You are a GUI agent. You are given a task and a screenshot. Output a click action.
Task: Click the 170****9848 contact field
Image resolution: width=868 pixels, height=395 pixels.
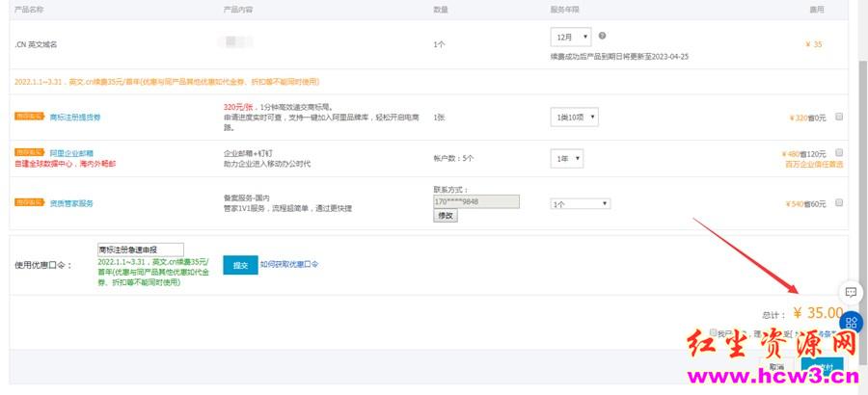[476, 202]
